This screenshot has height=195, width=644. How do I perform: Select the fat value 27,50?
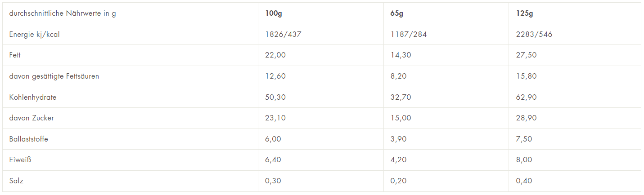527,55
